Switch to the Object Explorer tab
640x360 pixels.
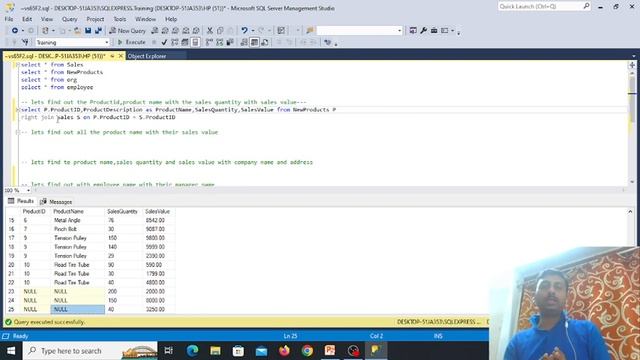pos(147,56)
